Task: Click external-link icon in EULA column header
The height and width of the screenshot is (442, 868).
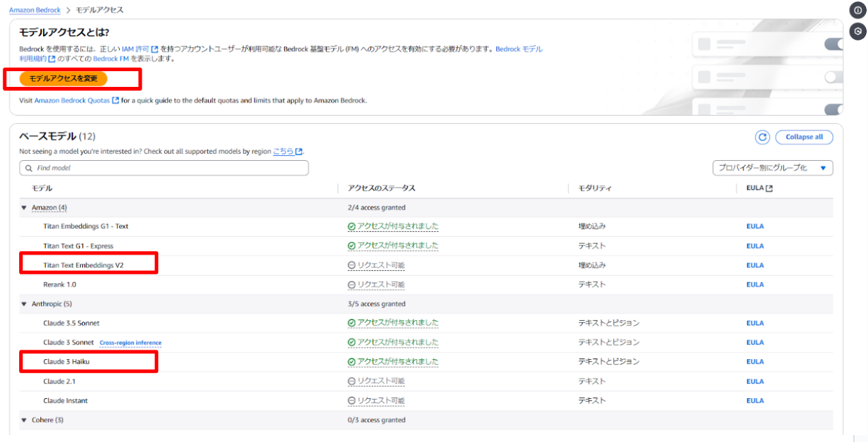Action: pos(769,188)
